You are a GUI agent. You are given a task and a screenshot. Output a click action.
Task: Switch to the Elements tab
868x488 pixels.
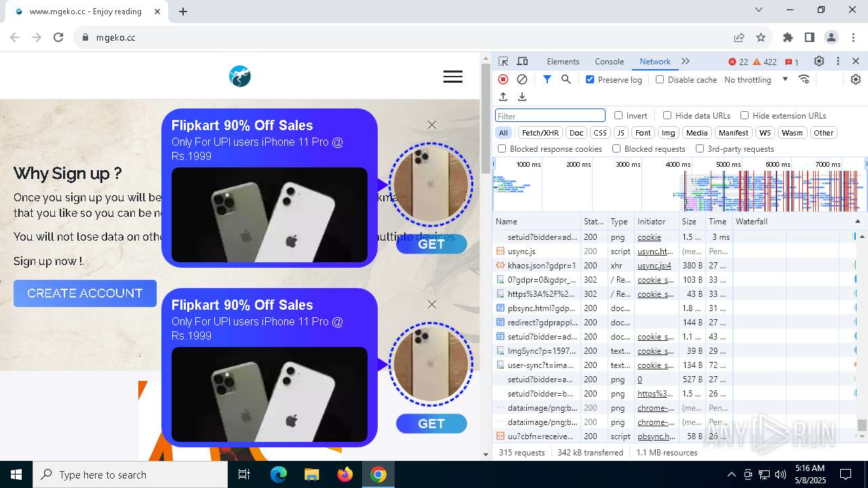pyautogui.click(x=563, y=61)
